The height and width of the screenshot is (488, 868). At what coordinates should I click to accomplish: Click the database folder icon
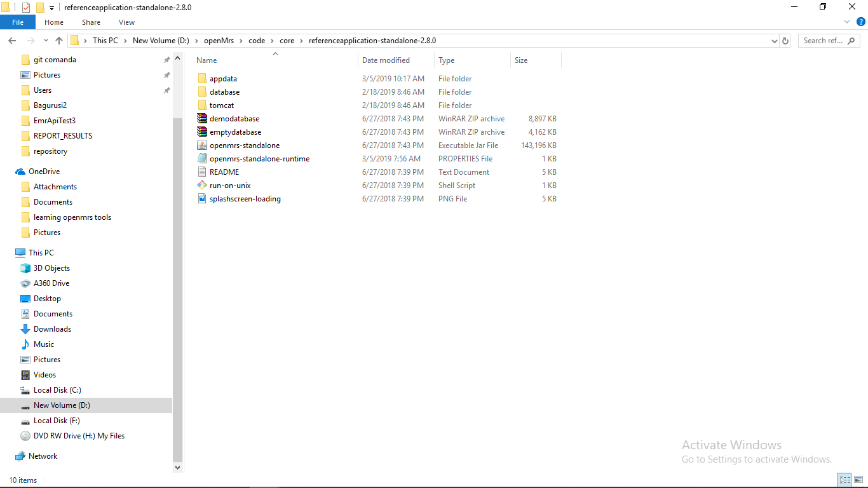click(202, 92)
